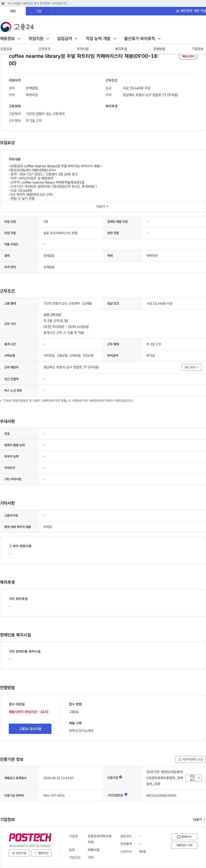Click the 열람차단 button
206x868 pixels.
pyautogui.click(x=41, y=853)
